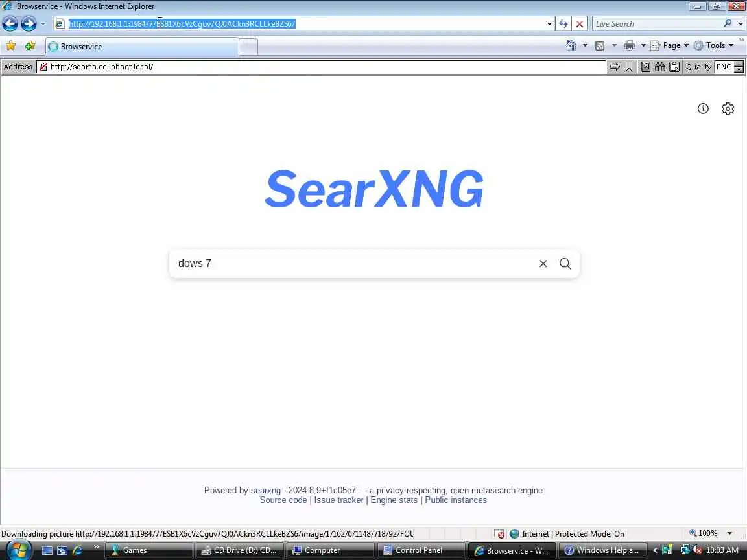Clear the search query with X
The height and width of the screenshot is (560, 747).
coord(543,263)
